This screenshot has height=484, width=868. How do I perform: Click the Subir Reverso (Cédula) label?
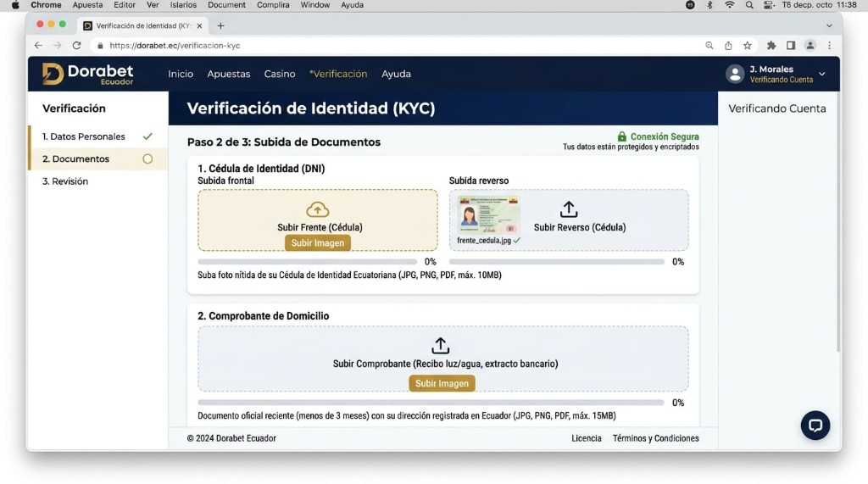pyautogui.click(x=580, y=227)
